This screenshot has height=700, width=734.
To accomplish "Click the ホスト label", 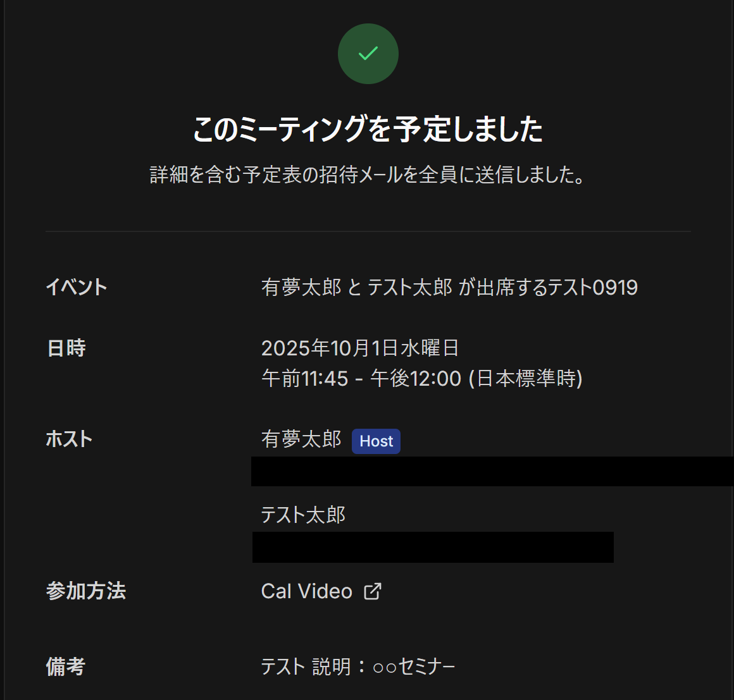I will (69, 439).
